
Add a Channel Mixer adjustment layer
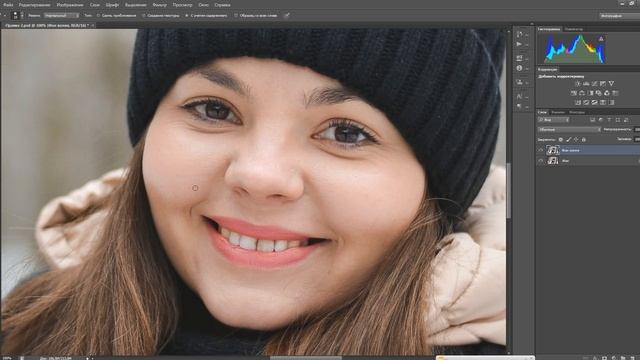tap(607, 93)
